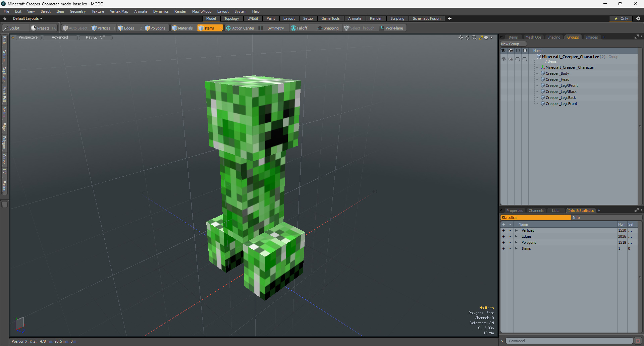Viewport: 644px width, 346px height.
Task: Add Vertices to selection with plus
Action: (503, 230)
